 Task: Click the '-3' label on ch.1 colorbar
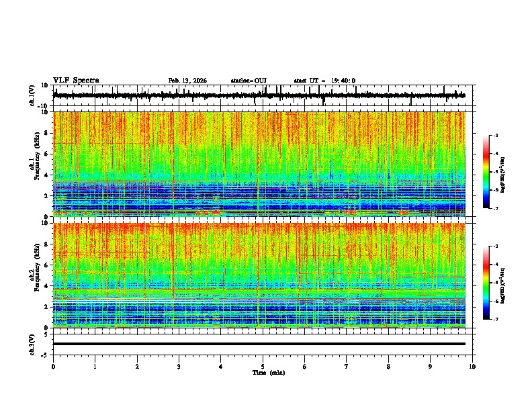coord(495,135)
